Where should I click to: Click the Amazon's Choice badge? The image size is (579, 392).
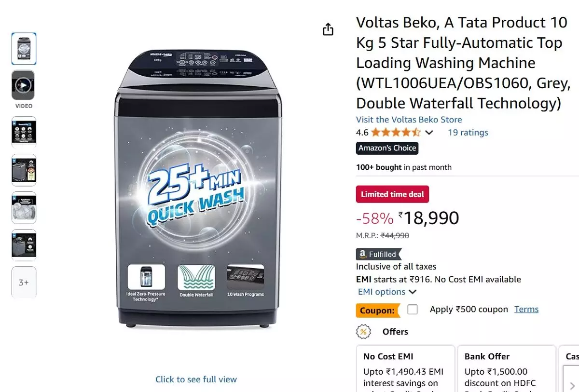pyautogui.click(x=387, y=148)
